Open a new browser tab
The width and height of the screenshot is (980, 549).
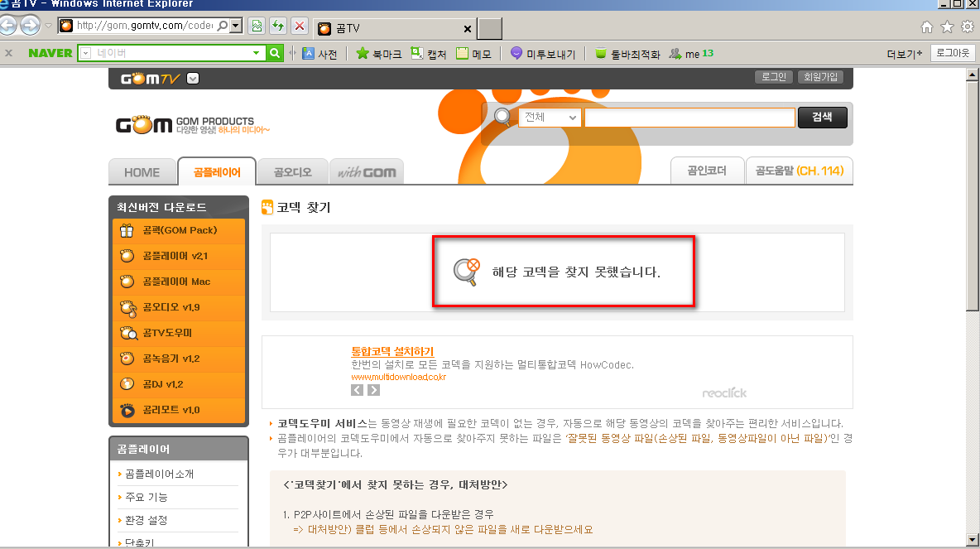(490, 29)
